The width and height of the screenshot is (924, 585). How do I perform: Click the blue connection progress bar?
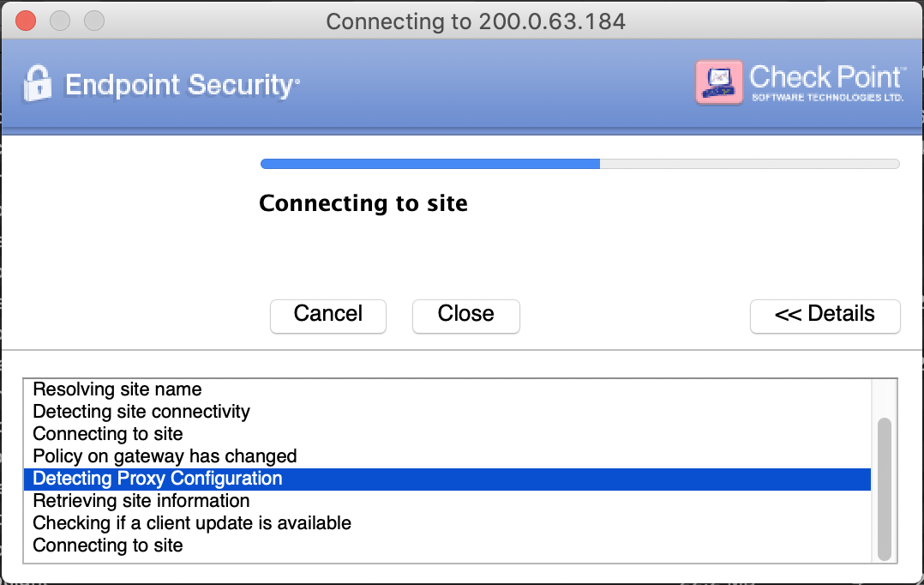(x=429, y=163)
